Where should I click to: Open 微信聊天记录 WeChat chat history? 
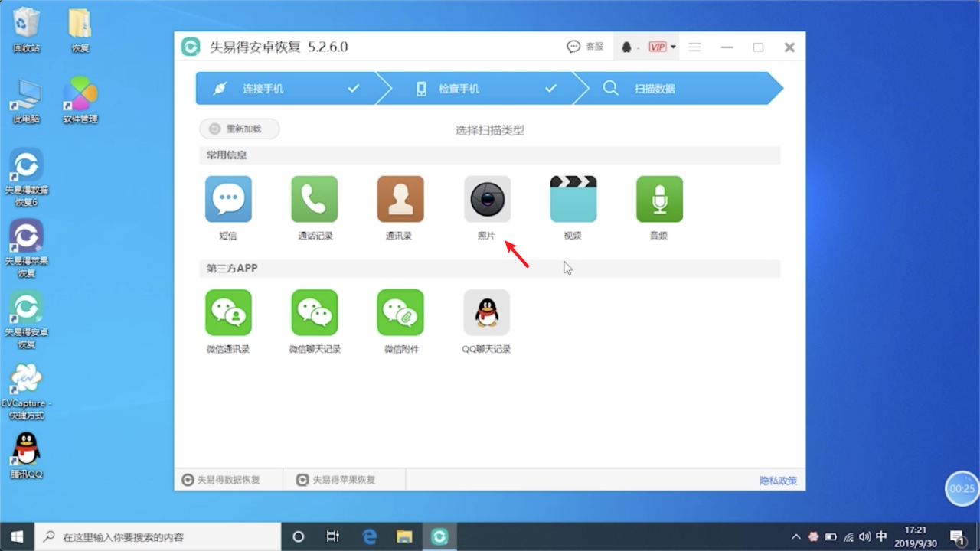pos(314,312)
